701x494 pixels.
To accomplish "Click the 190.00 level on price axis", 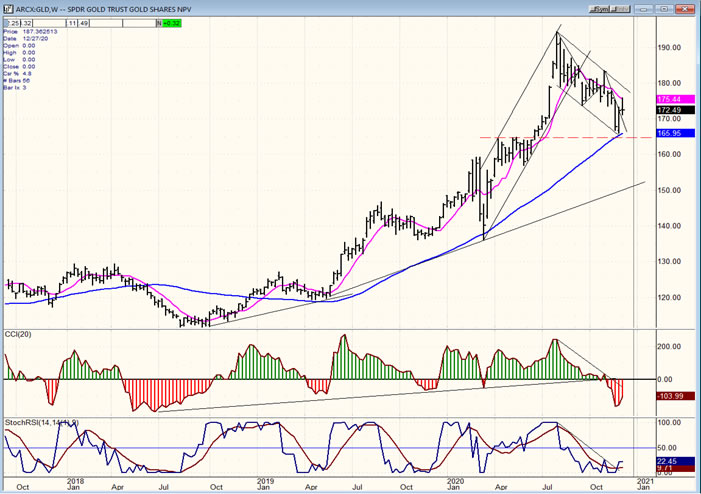I will click(670, 47).
